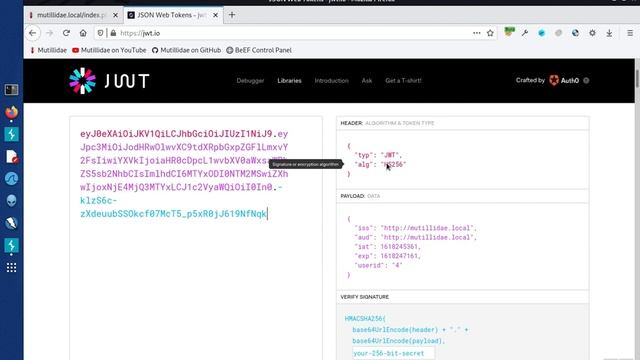Go to the browser home page

[83, 33]
